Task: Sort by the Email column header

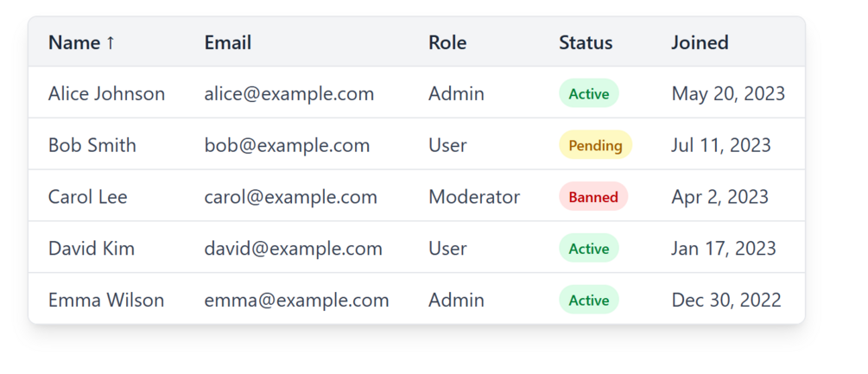Action: pos(228,42)
